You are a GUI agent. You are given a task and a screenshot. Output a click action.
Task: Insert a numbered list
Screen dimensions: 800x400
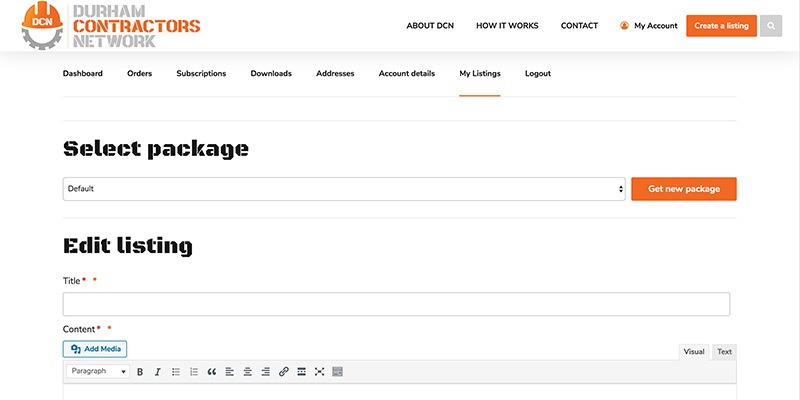(x=194, y=371)
